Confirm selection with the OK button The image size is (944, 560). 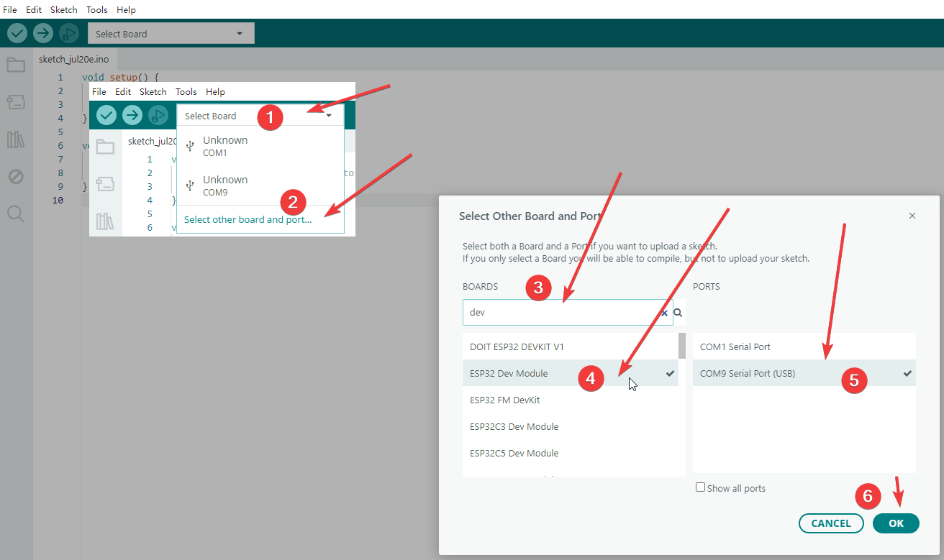[x=896, y=523]
